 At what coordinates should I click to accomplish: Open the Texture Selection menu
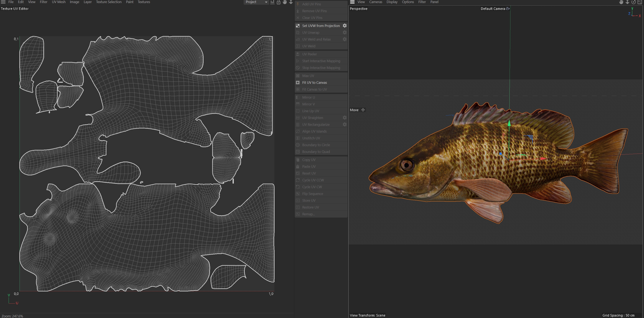point(108,2)
